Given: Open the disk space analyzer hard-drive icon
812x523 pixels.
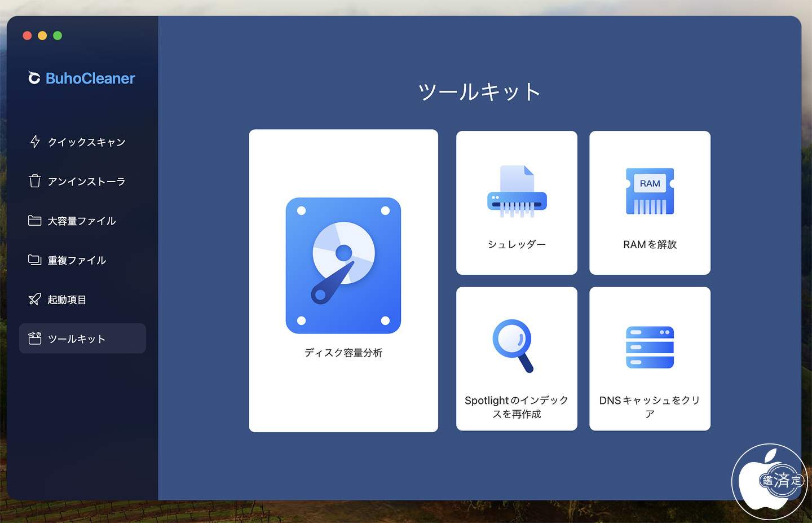Looking at the screenshot, I should click(x=343, y=266).
